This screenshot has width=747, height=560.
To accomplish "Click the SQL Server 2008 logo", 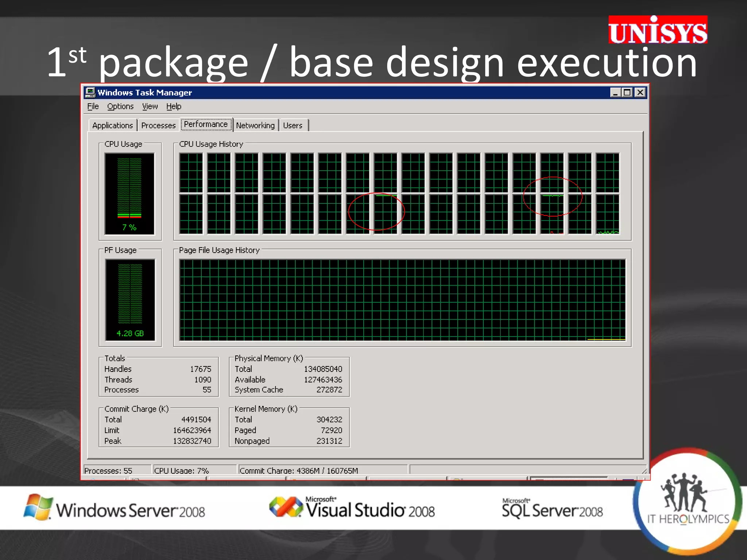I will click(552, 508).
